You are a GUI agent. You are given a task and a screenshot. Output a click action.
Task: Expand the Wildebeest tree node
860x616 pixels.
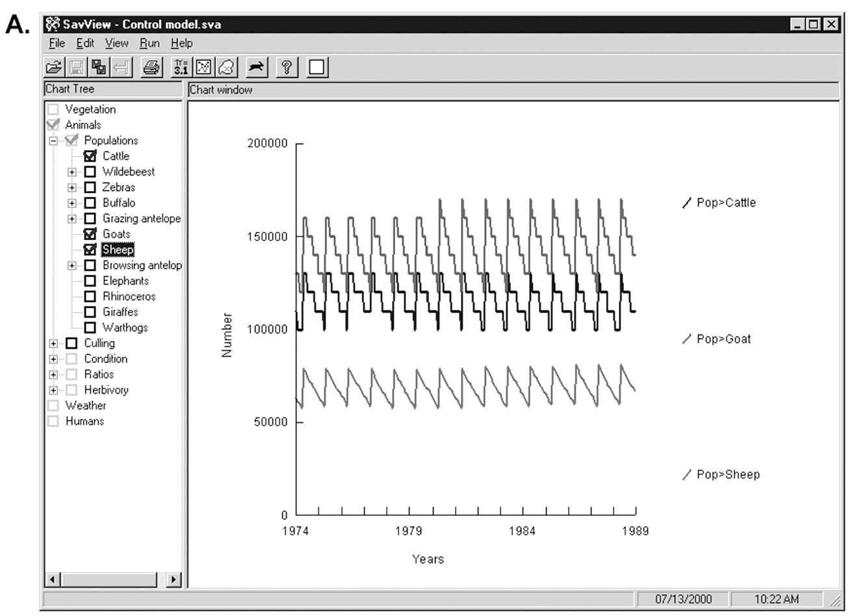(72, 172)
